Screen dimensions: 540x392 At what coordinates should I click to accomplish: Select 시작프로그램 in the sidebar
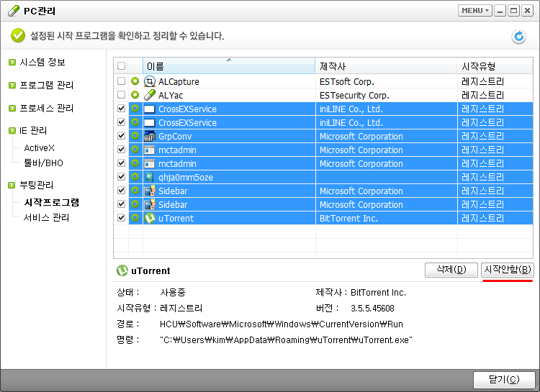[x=52, y=202]
